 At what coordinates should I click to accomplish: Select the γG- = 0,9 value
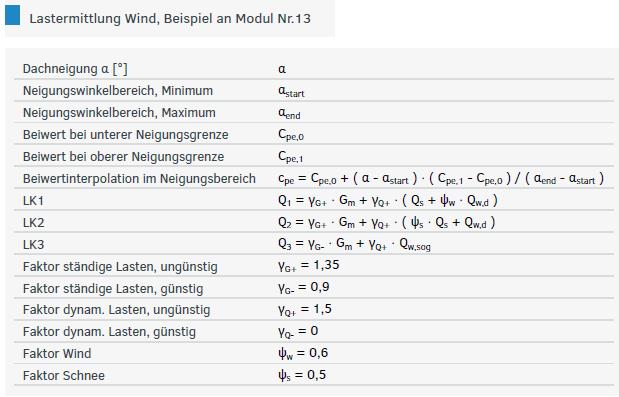pyautogui.click(x=304, y=287)
